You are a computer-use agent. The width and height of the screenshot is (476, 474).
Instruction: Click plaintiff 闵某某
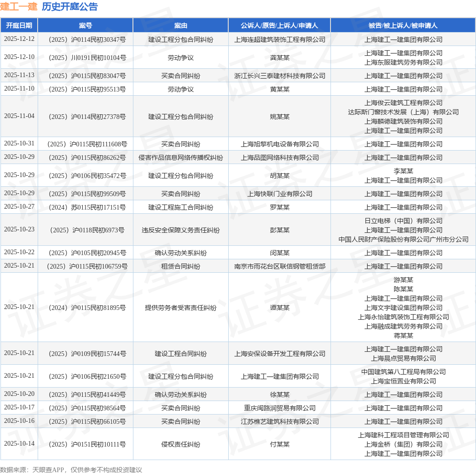279,253
